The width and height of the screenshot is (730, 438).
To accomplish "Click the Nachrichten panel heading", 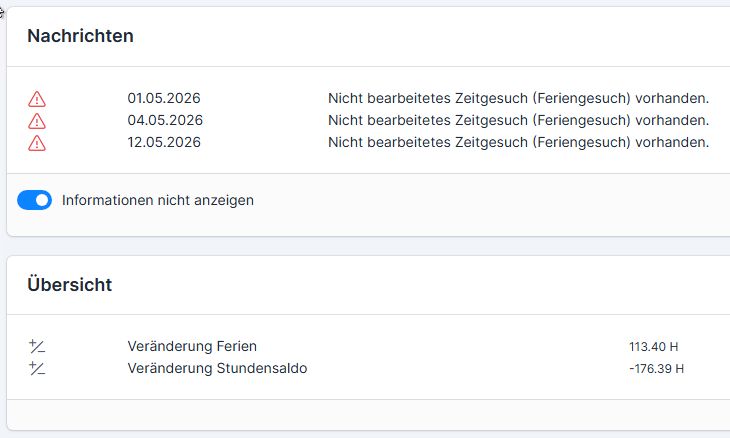I will point(81,36).
